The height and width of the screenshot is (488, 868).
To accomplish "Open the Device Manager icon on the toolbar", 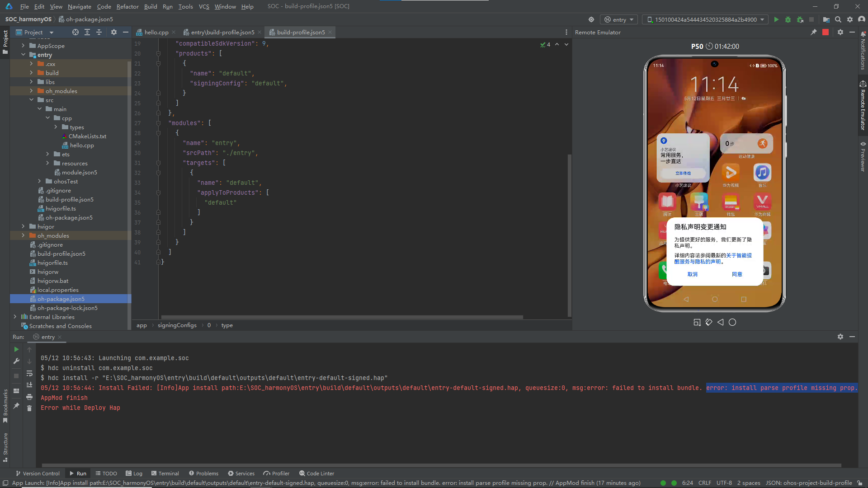I will [826, 19].
